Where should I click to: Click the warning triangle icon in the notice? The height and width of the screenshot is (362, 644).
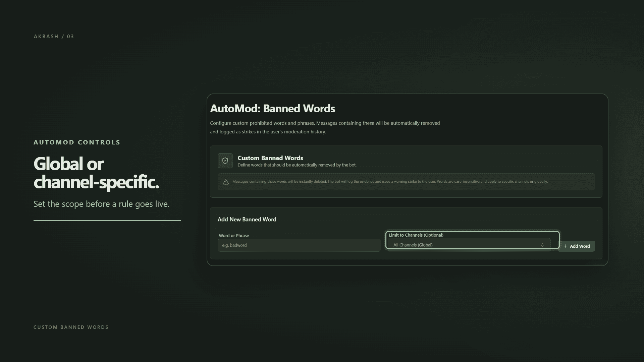click(226, 182)
